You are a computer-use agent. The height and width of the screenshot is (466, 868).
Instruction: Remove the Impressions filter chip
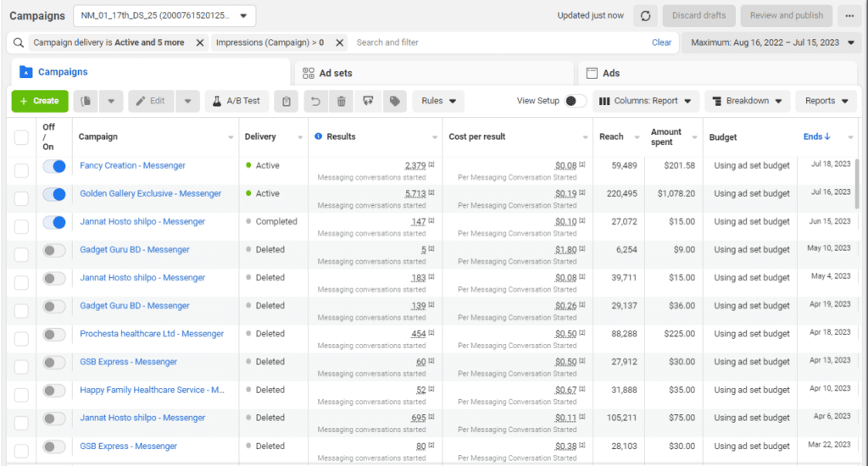pyautogui.click(x=340, y=42)
